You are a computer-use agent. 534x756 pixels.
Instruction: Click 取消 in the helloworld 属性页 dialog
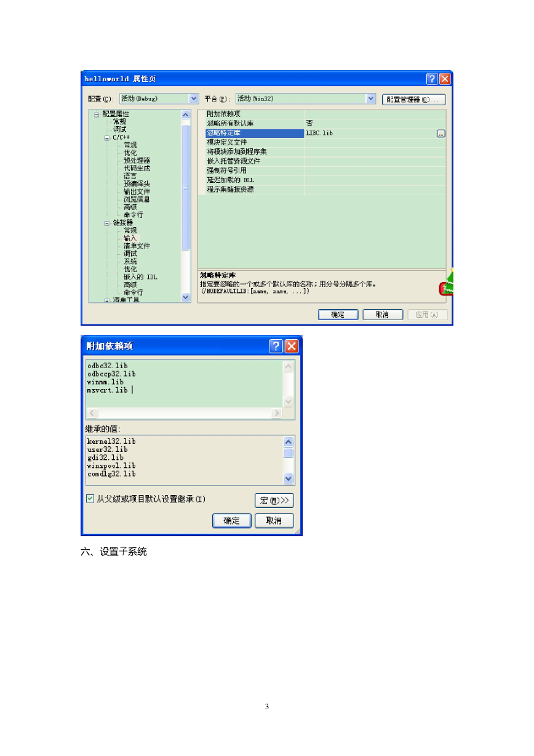click(x=383, y=315)
